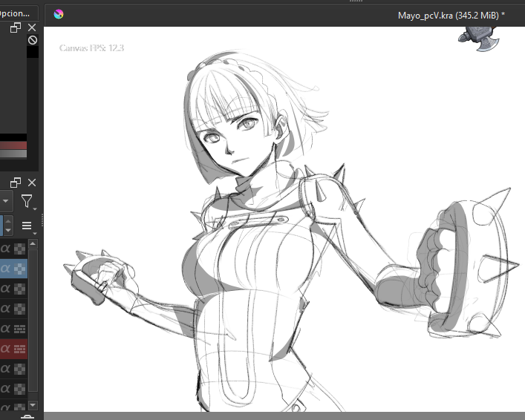Select the black color swatch
The height and width of the screenshot is (420, 525).
click(x=33, y=52)
